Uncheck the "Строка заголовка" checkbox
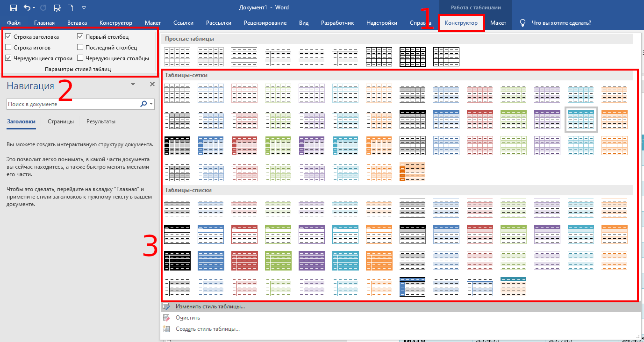644x342 pixels. (8, 36)
